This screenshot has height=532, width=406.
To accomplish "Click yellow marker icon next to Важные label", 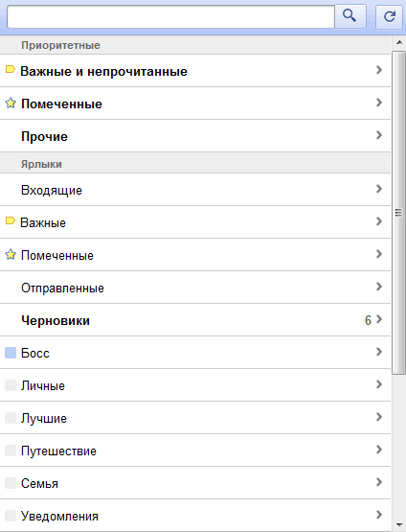I will tap(11, 220).
